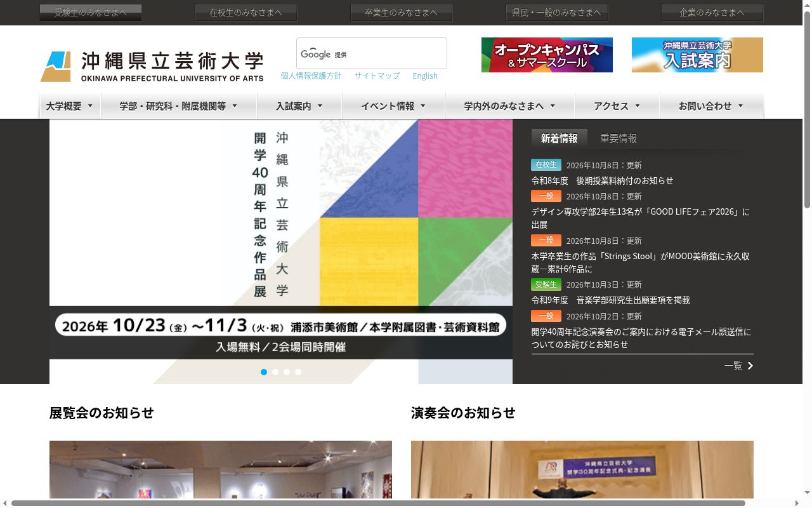Switch to the English site link
The width and height of the screenshot is (812, 508).
425,76
